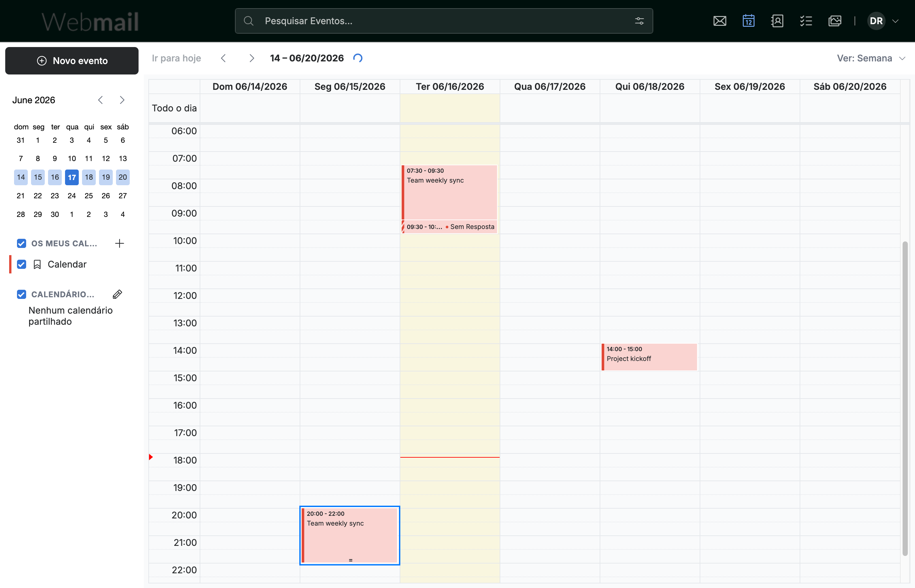Open the Contacts app icon
Image resolution: width=915 pixels, height=588 pixels.
click(x=777, y=21)
